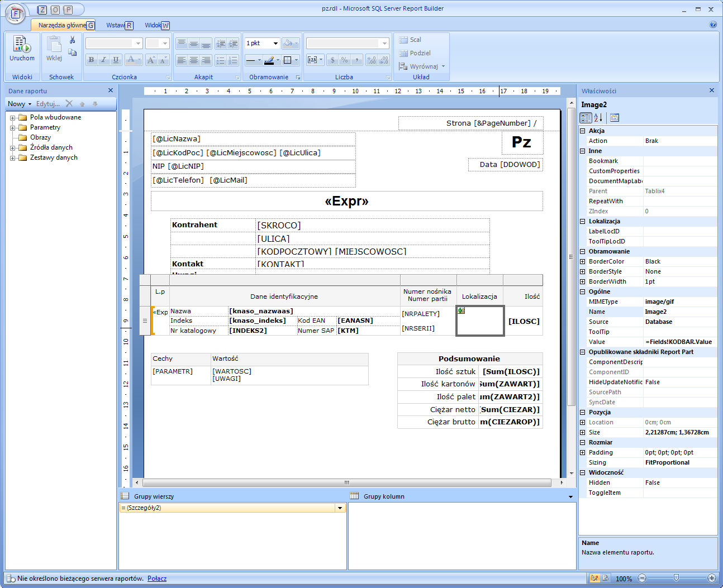
Task: Click the scissors cut icon
Action: coord(72,40)
